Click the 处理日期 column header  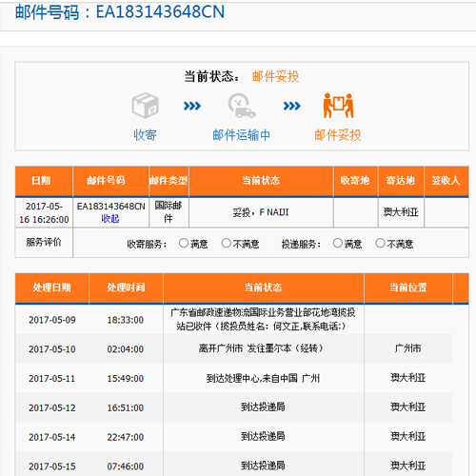52,288
